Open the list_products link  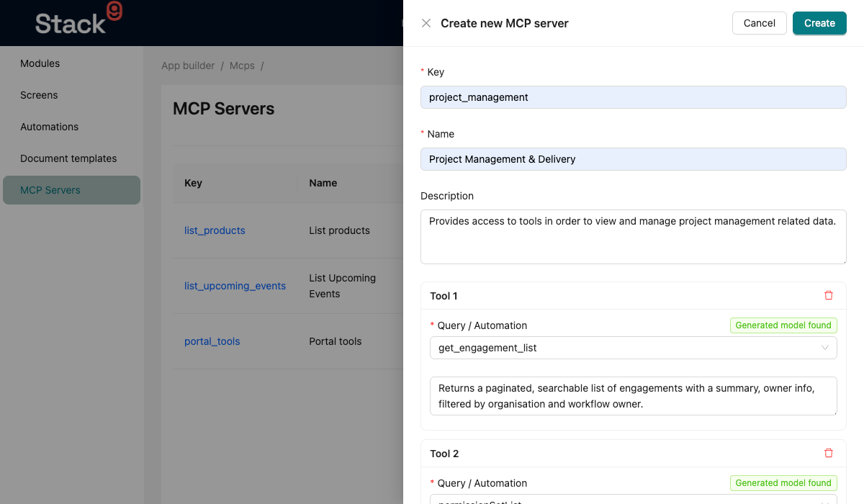(x=215, y=230)
